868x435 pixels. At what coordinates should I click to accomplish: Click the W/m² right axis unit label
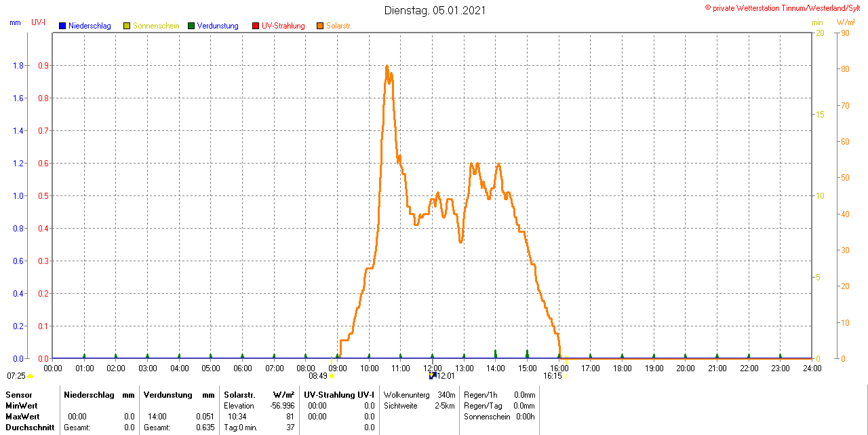846,22
